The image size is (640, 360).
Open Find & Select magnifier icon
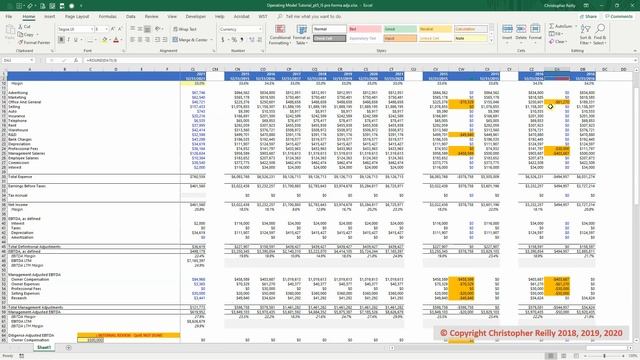point(600,29)
